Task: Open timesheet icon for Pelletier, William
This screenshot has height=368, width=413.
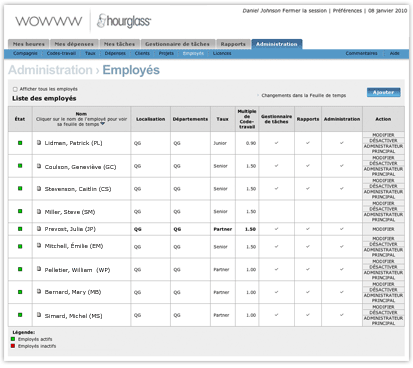Action: [x=39, y=269]
